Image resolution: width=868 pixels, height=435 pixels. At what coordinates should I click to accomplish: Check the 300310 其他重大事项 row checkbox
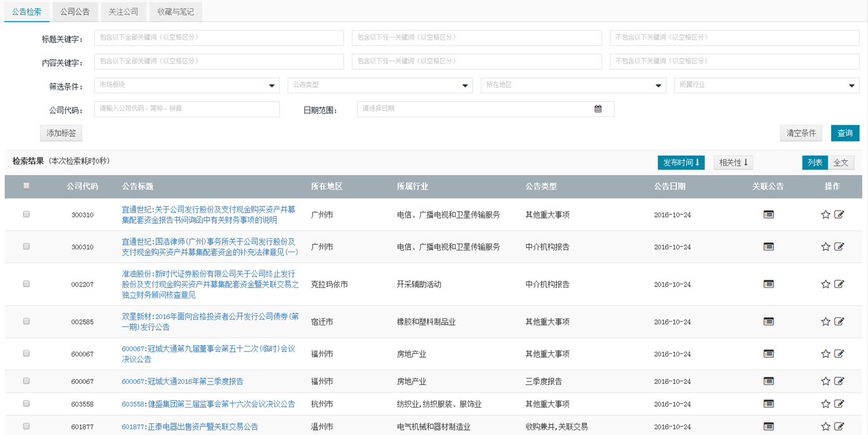[x=26, y=214]
